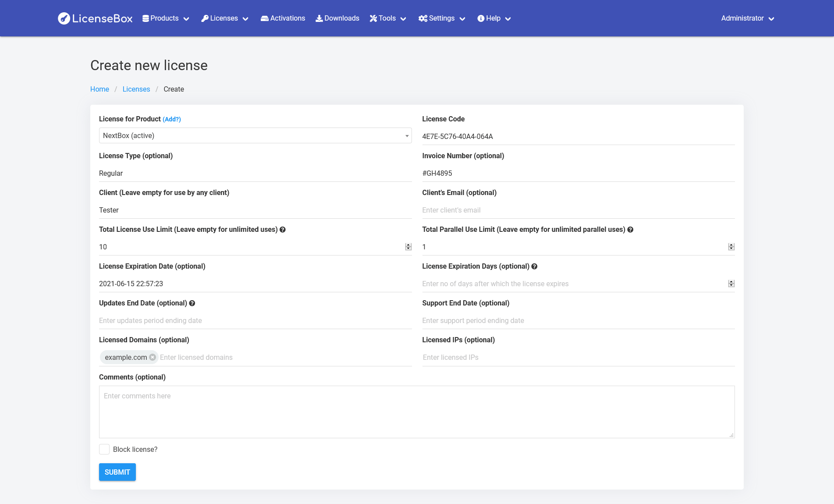
Task: Expand the Tools menu chevron
Action: (403, 19)
